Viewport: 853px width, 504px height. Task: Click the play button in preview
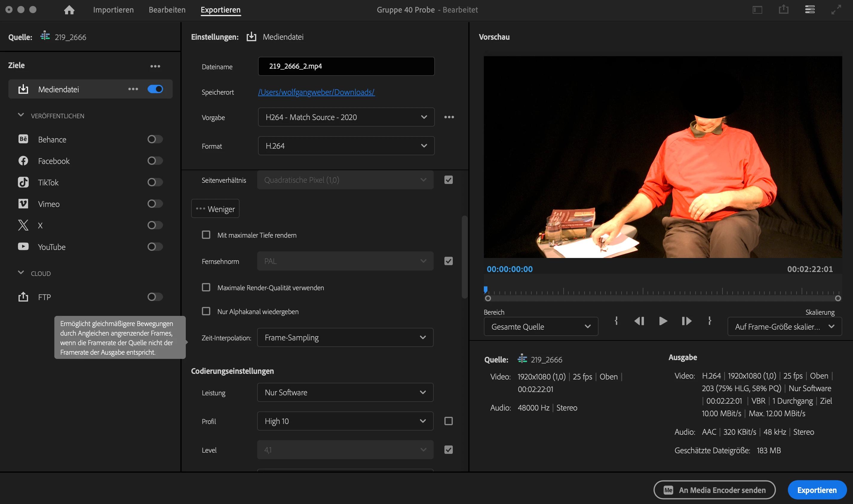coord(663,321)
